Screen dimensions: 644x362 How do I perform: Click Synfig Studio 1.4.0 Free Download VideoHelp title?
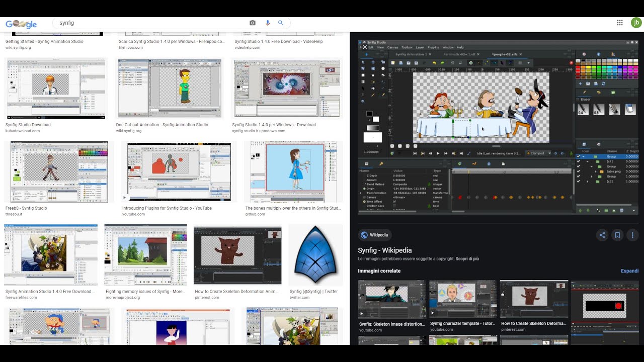[x=278, y=42]
